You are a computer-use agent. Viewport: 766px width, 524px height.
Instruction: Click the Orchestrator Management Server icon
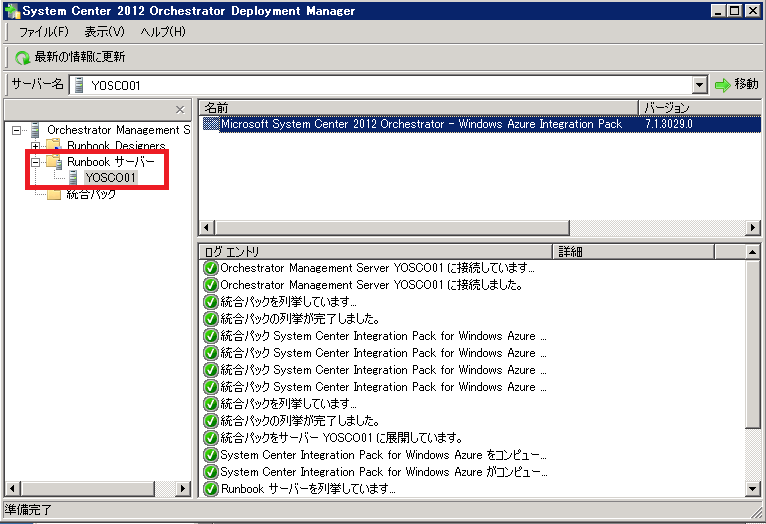coord(35,130)
